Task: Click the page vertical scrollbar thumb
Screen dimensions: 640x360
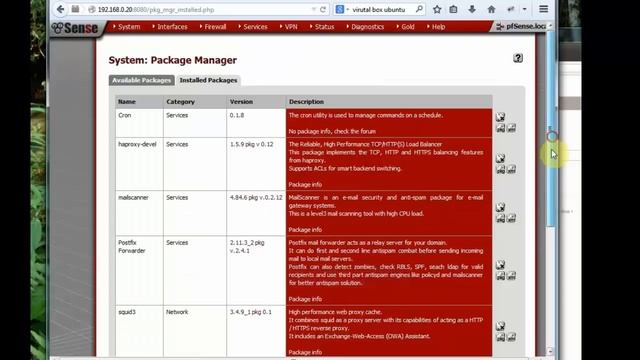Action: pyautogui.click(x=551, y=129)
